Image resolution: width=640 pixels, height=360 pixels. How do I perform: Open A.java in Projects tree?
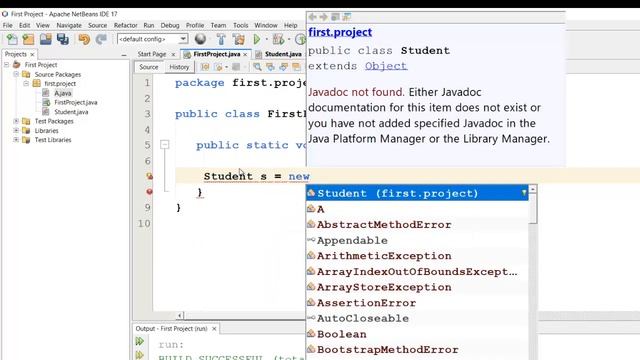click(62, 93)
